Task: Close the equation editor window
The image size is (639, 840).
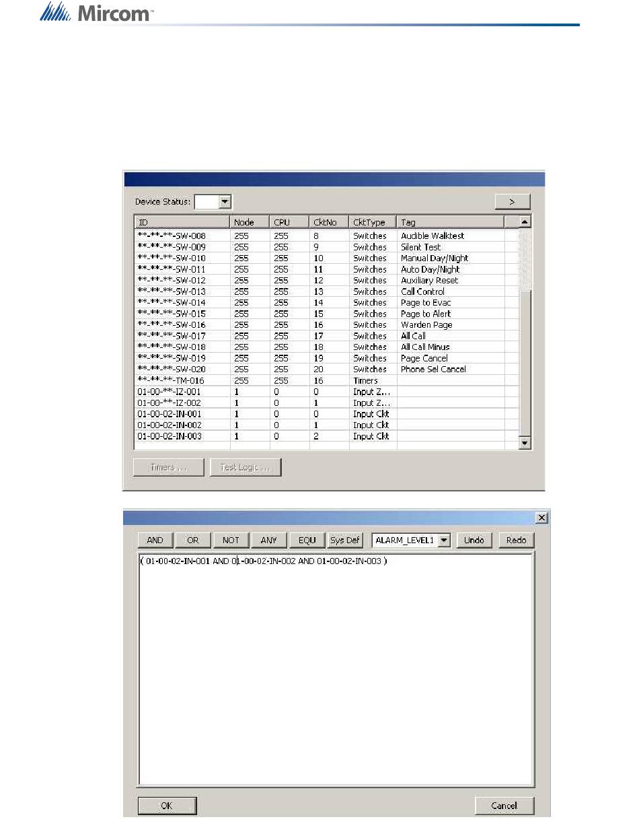Action: tap(539, 518)
